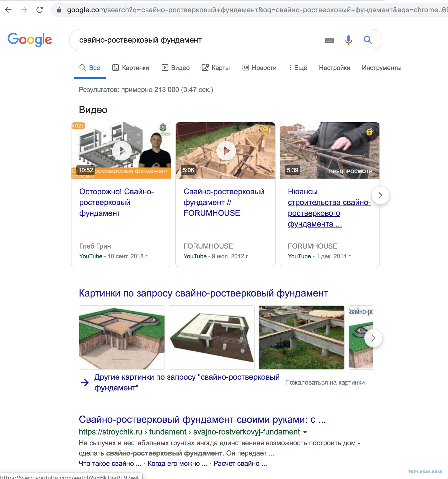Screen dimensions: 448x479
Task: Open 'Другие картинки по запросу' link
Action: 187,382
